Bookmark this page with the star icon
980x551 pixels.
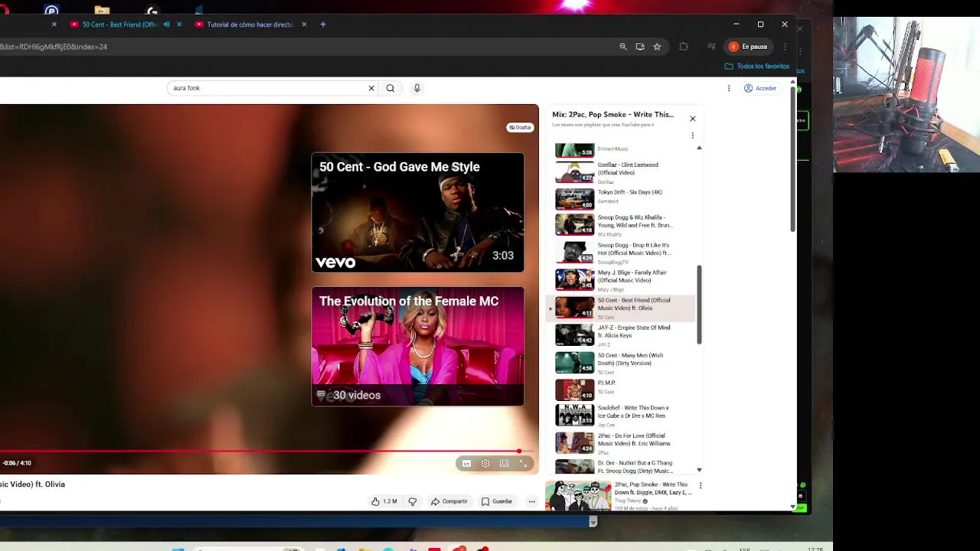pyautogui.click(x=657, y=47)
